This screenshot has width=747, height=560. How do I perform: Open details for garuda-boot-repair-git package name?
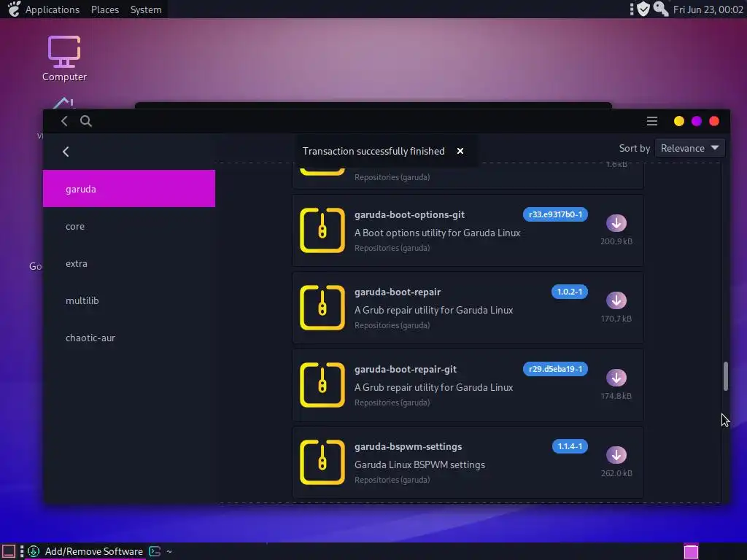click(406, 369)
